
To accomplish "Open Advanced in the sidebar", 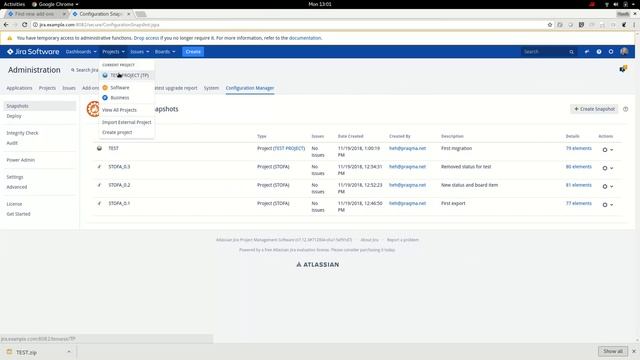I will (x=17, y=187).
